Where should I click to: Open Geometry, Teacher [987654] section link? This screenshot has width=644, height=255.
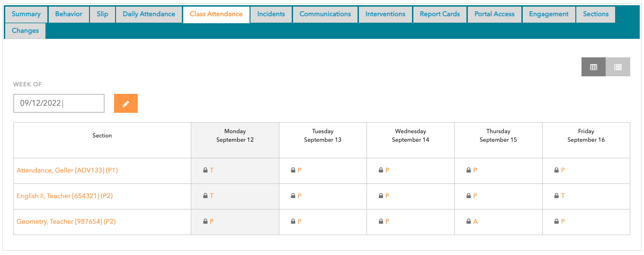coord(66,222)
